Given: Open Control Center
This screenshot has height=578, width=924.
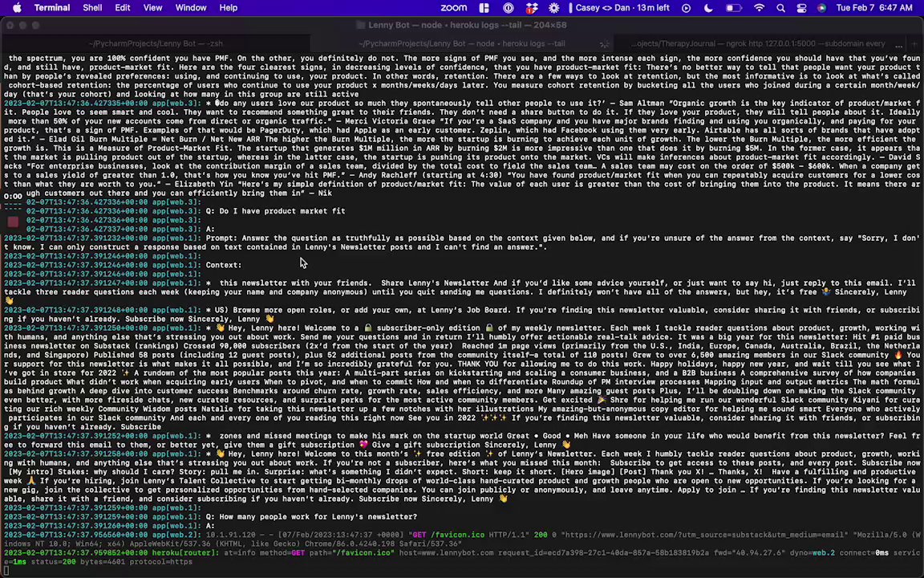Looking at the screenshot, I should 801,8.
